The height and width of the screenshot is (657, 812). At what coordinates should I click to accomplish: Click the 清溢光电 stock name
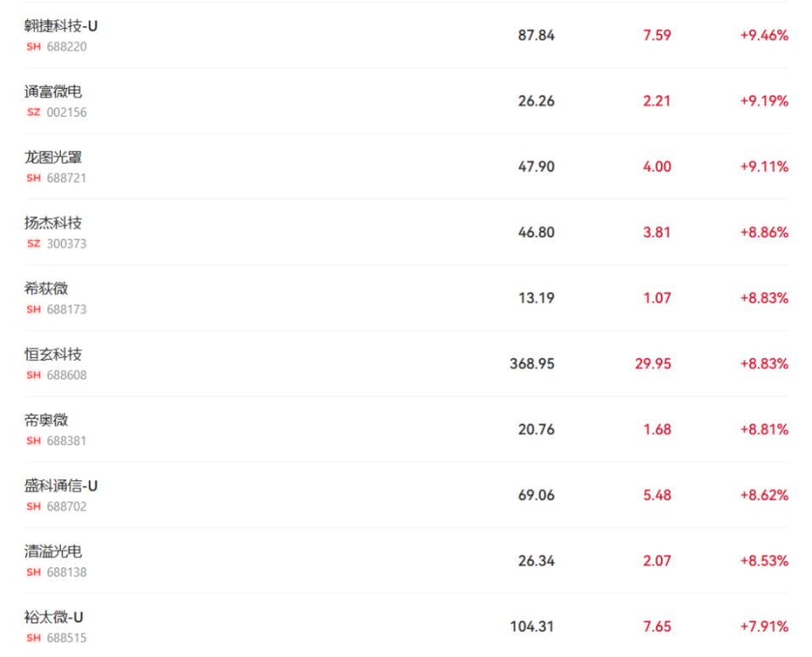(x=53, y=552)
